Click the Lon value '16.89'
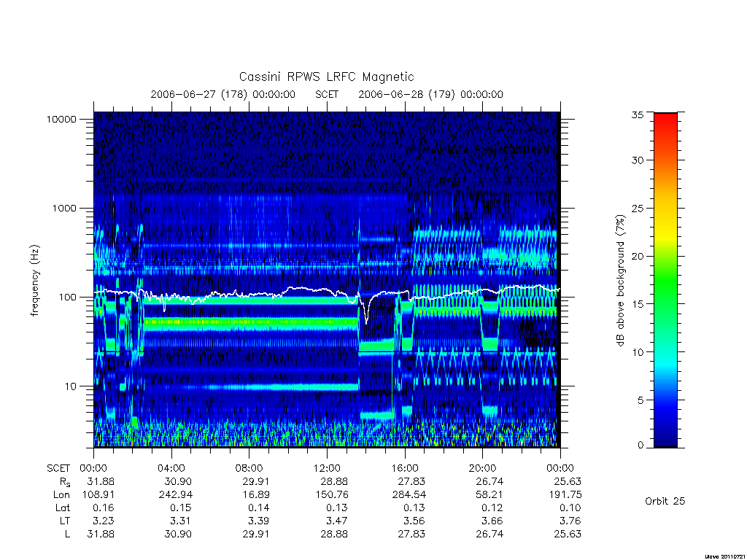Screen dimensions: 747x560 [256, 495]
